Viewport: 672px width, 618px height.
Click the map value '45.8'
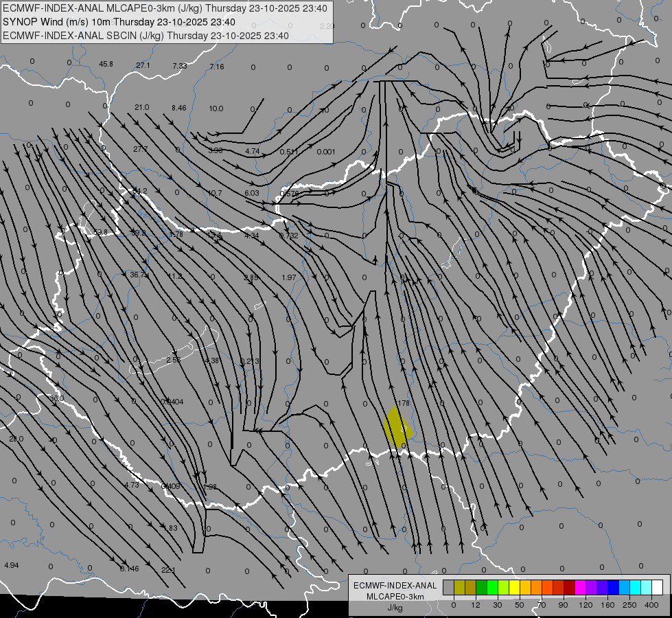click(x=106, y=64)
